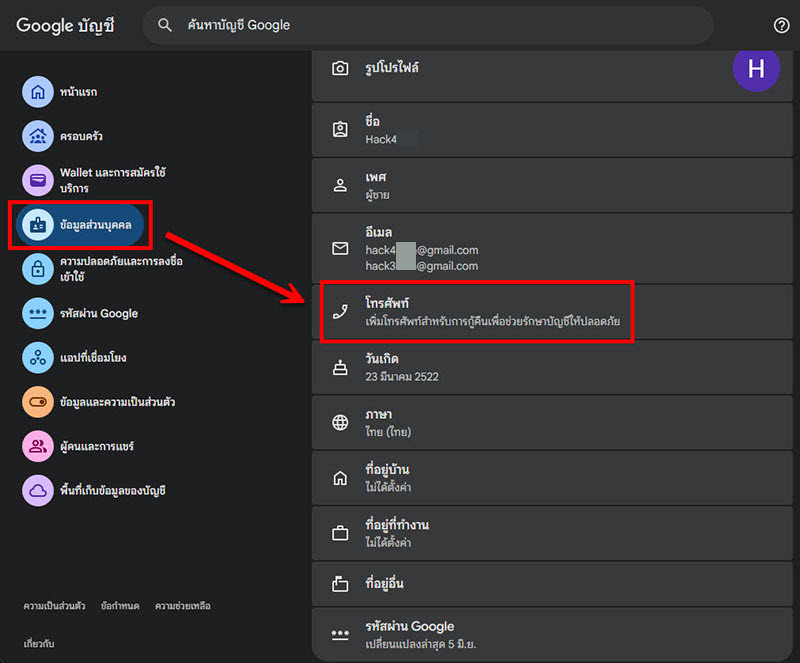Image resolution: width=800 pixels, height=663 pixels.
Task: Click the ผู้คนและการแชร์ people icon
Action: 38,447
